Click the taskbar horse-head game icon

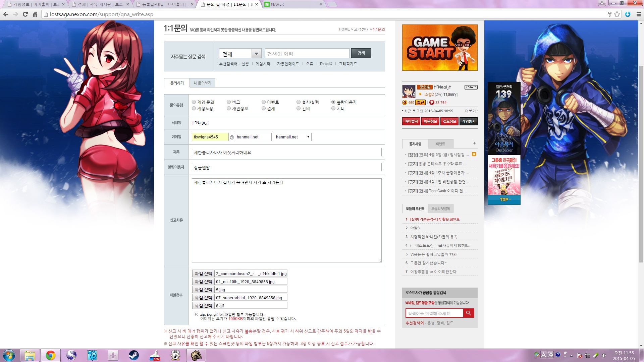pos(196,355)
